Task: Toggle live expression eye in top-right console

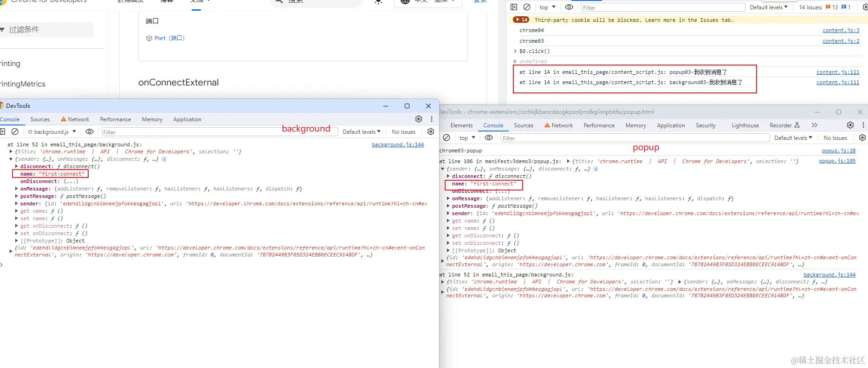Action: coord(569,7)
